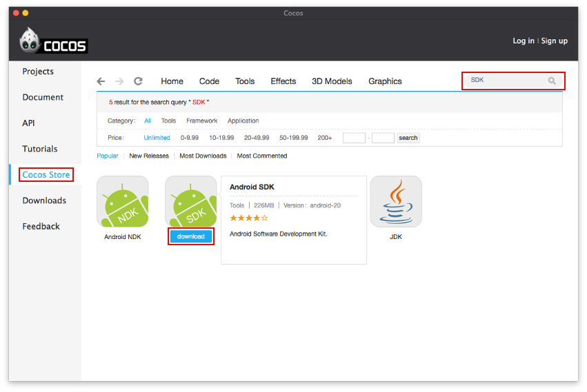Go forward with the right arrow icon
The height and width of the screenshot is (392, 587).
[119, 81]
